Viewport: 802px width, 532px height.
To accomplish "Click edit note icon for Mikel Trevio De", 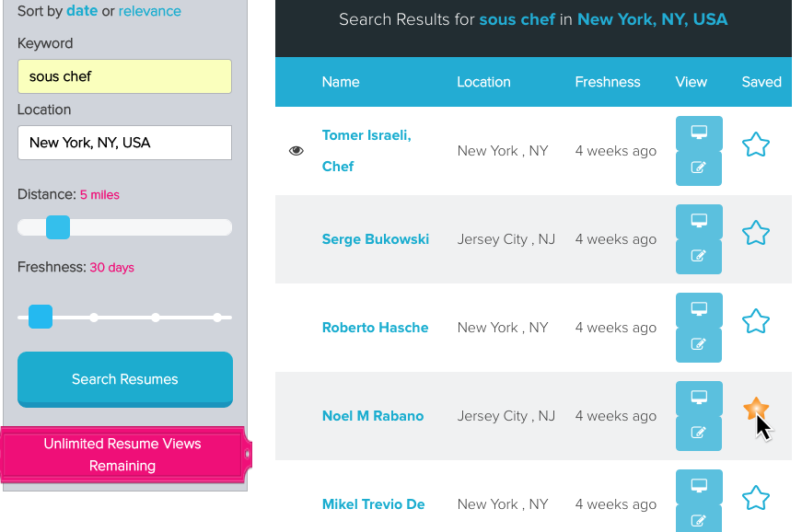I will (699, 519).
